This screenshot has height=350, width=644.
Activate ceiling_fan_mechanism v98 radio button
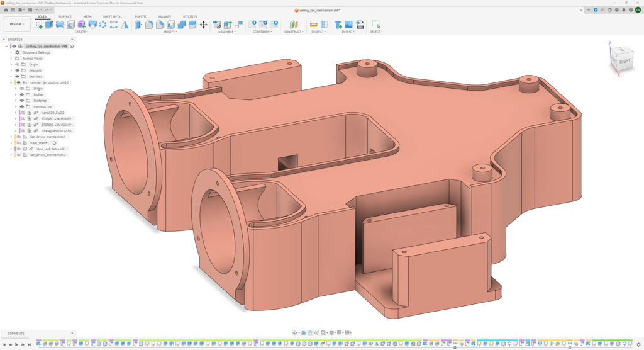[72, 47]
